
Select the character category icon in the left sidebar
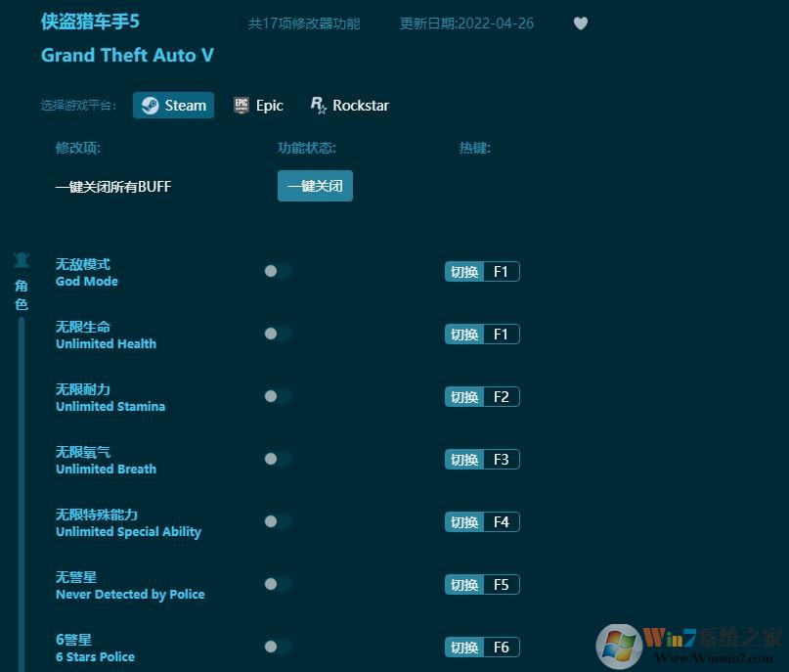(22, 259)
